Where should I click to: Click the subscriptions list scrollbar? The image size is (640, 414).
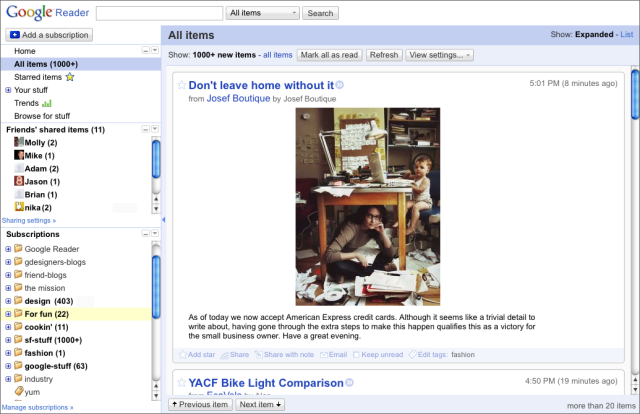(x=156, y=300)
